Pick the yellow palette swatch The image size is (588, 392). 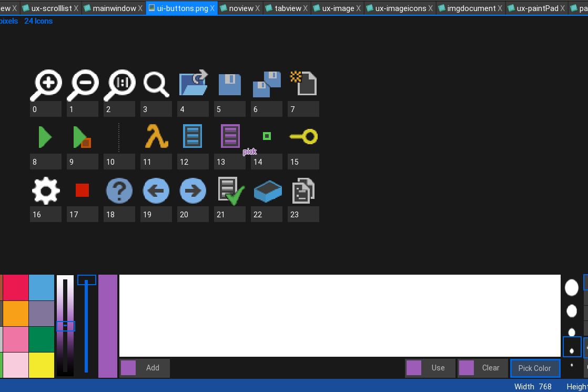click(41, 365)
